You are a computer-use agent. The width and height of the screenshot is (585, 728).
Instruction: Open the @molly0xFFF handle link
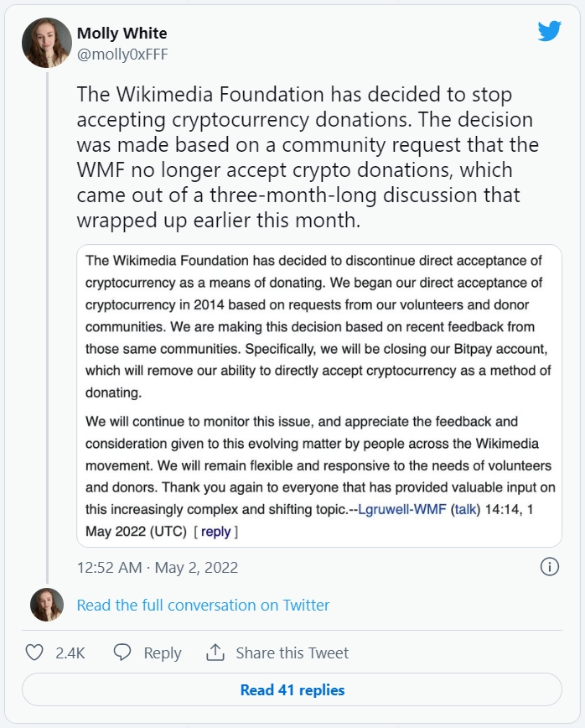pyautogui.click(x=123, y=54)
